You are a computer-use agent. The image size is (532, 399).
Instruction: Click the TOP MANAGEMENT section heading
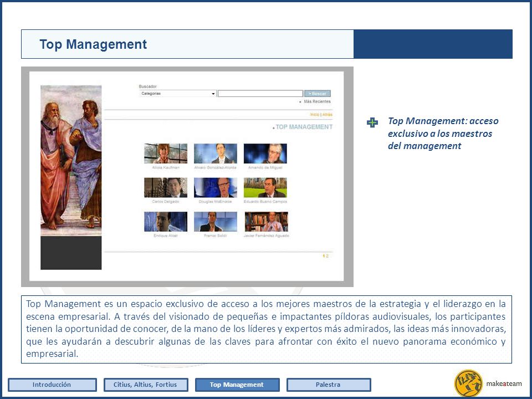pos(304,127)
